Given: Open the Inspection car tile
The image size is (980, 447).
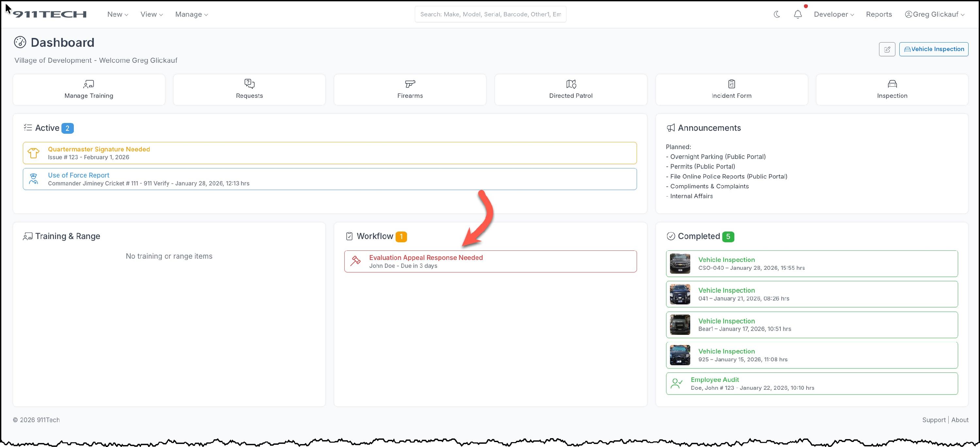Looking at the screenshot, I should (892, 90).
